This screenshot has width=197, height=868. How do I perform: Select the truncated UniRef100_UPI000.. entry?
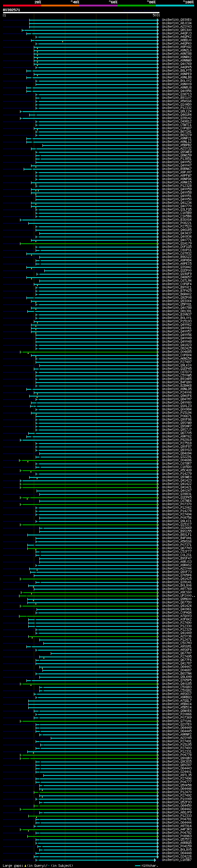[179, 596]
